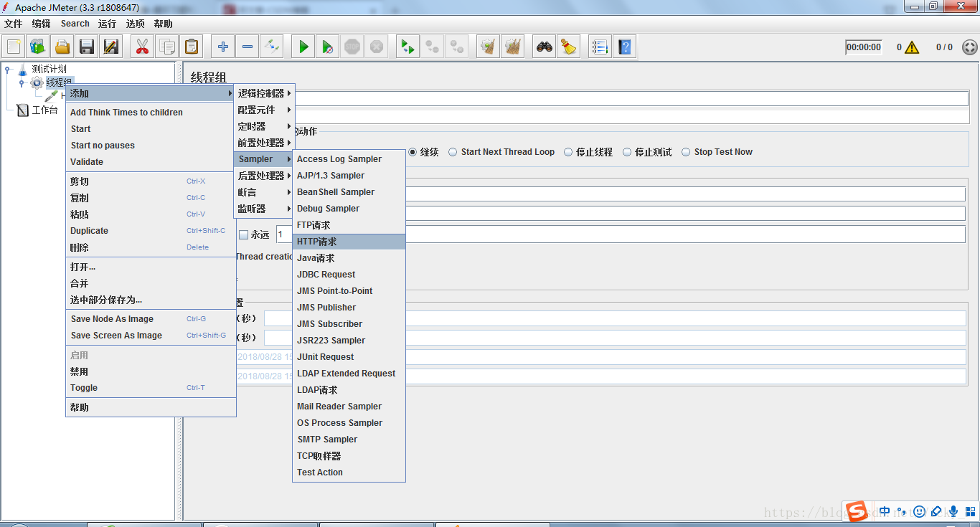
Task: Click the Save As toolbar icon
Action: (111, 47)
